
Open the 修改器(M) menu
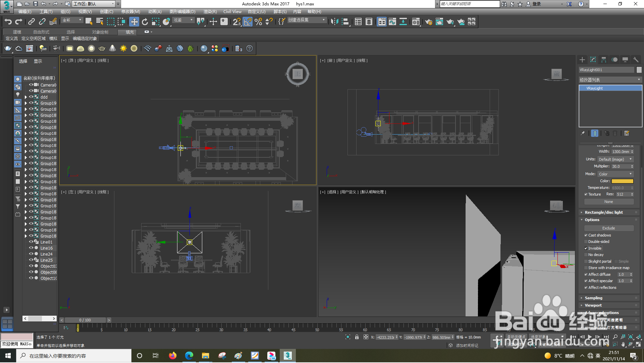pyautogui.click(x=130, y=12)
